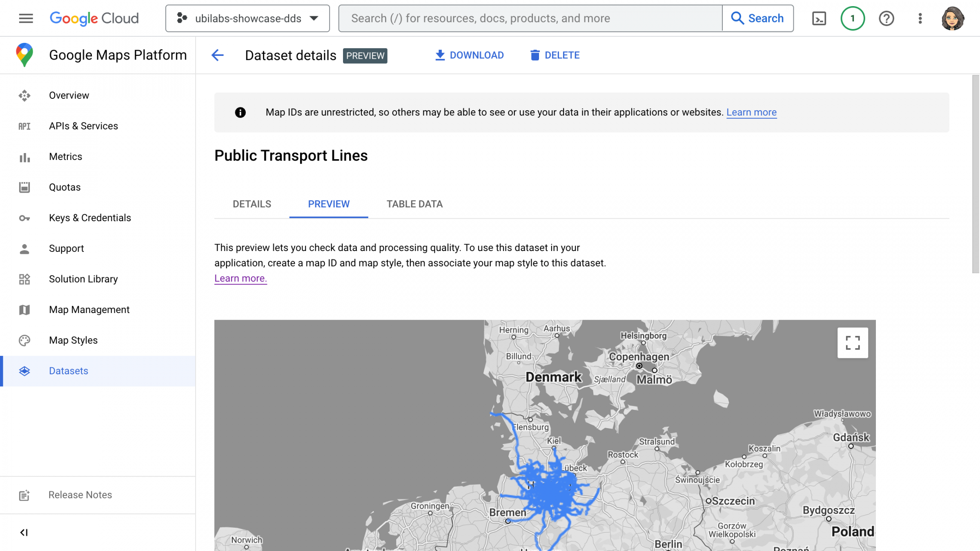Open the Help question mark icon
Image resolution: width=980 pixels, height=551 pixels.
(886, 18)
